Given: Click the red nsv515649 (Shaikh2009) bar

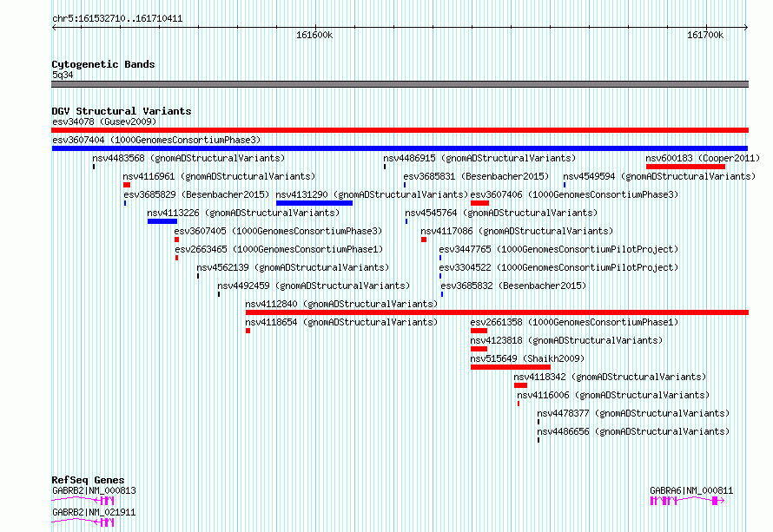Looking at the screenshot, I should (x=510, y=367).
